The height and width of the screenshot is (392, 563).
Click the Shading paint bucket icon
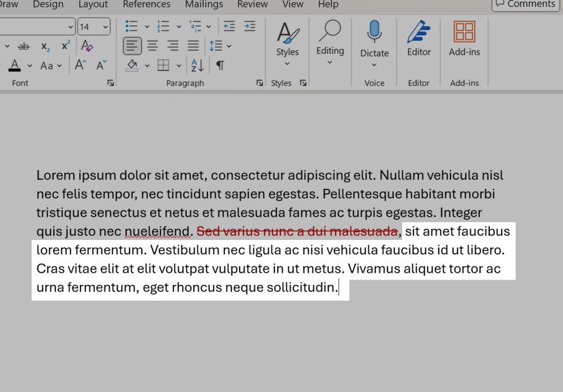[x=132, y=65]
